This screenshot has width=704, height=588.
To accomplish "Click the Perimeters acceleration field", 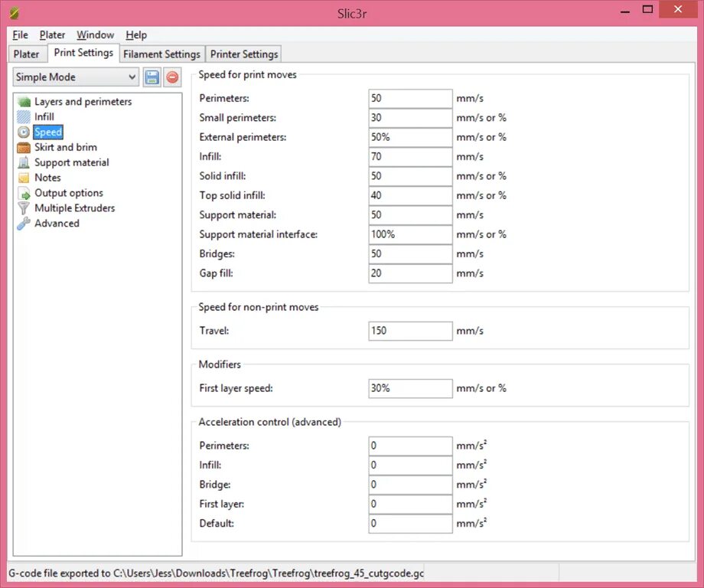I will click(x=410, y=446).
